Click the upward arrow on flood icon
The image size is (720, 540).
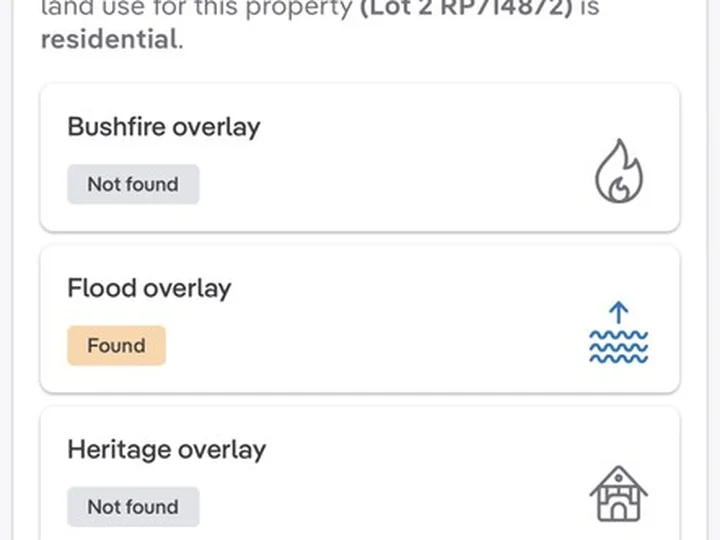(x=619, y=312)
